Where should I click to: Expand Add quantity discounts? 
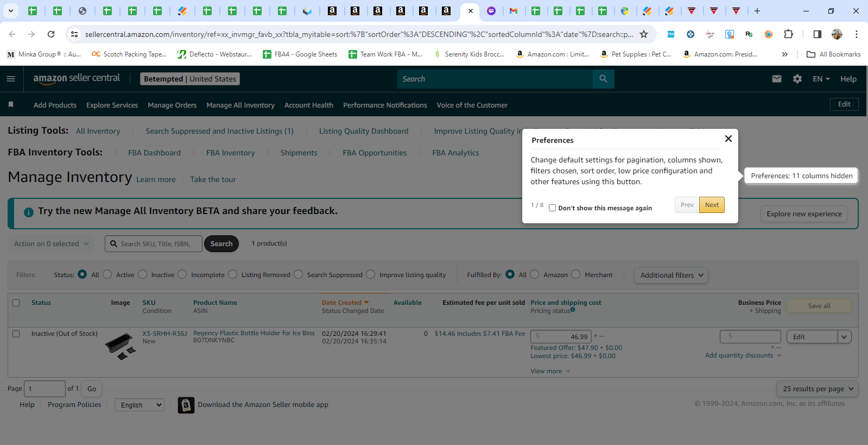tap(743, 355)
